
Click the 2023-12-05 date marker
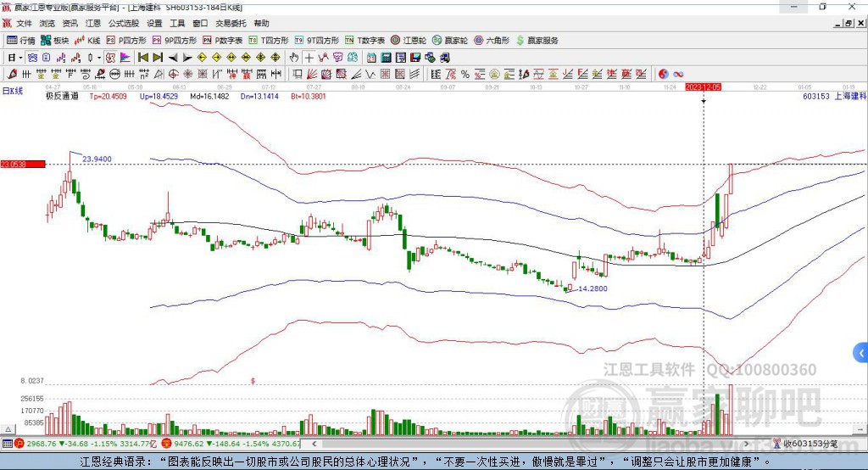tap(703, 87)
